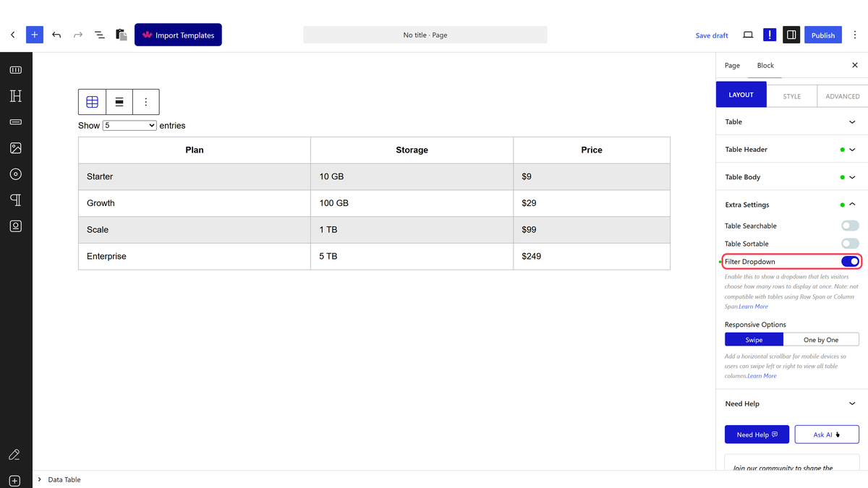Expand the Table section

click(x=791, y=122)
